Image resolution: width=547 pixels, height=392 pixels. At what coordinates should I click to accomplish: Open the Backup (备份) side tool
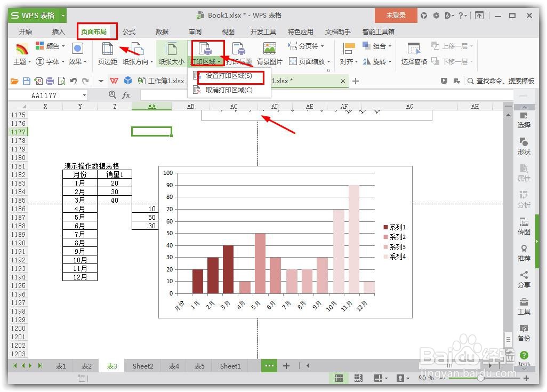(x=524, y=333)
